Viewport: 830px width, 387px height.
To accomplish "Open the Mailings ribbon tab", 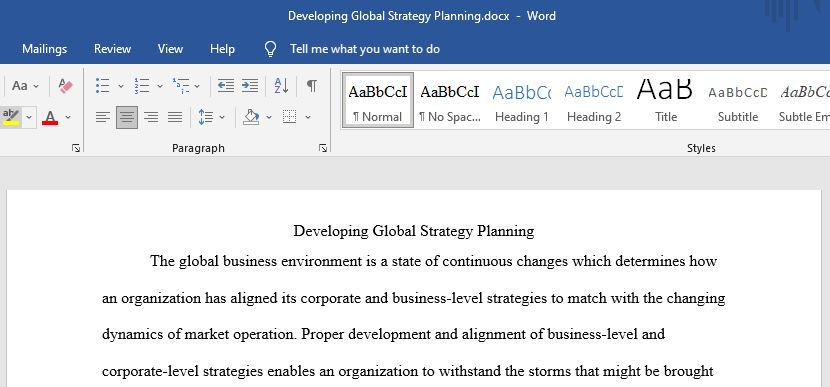I will tap(44, 49).
